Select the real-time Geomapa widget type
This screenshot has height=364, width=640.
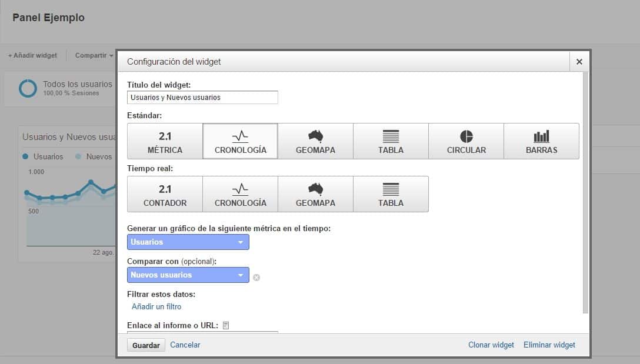pyautogui.click(x=315, y=194)
